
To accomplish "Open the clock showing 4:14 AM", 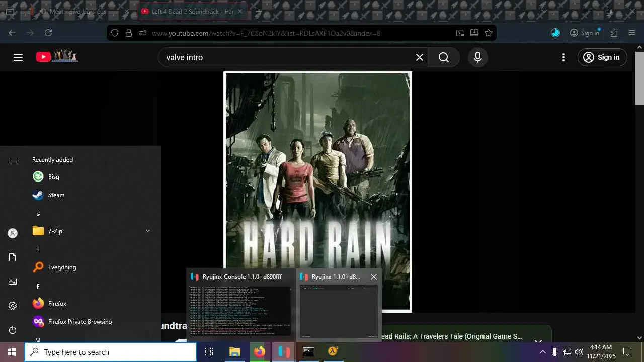I will click(x=601, y=352).
